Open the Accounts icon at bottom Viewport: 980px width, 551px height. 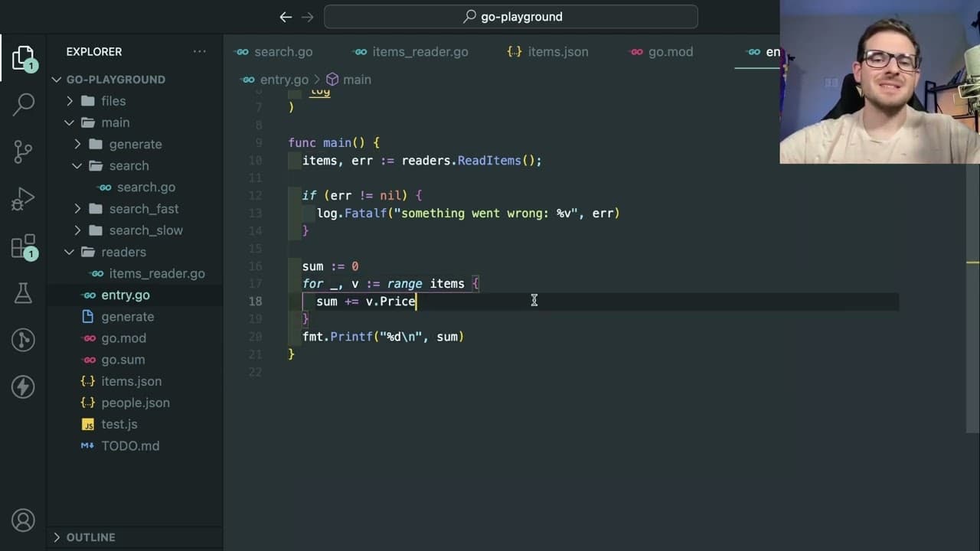[x=23, y=520]
